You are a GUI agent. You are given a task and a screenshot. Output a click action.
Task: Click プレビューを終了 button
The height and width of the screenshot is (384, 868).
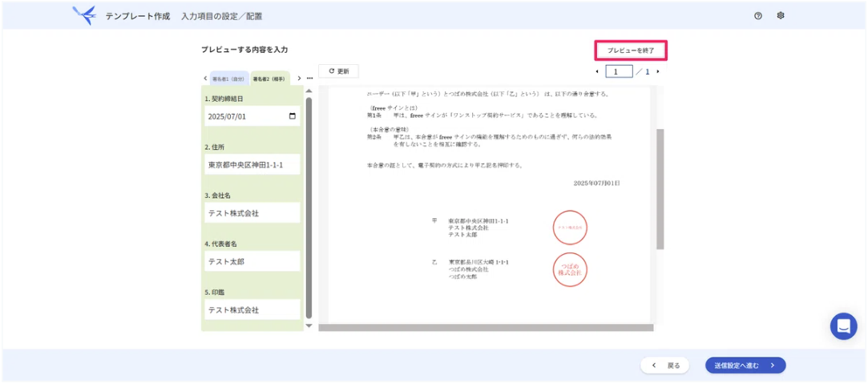click(631, 51)
